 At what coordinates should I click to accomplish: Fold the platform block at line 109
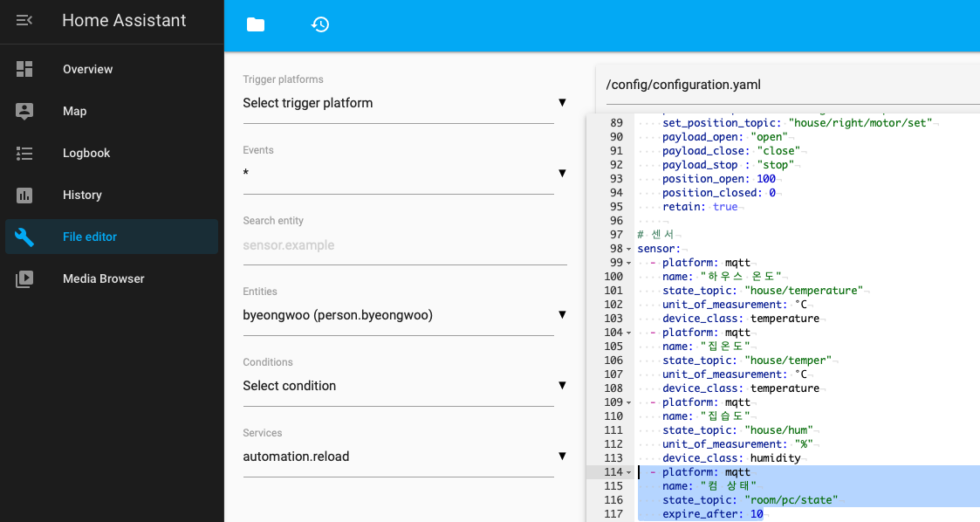[x=628, y=402]
